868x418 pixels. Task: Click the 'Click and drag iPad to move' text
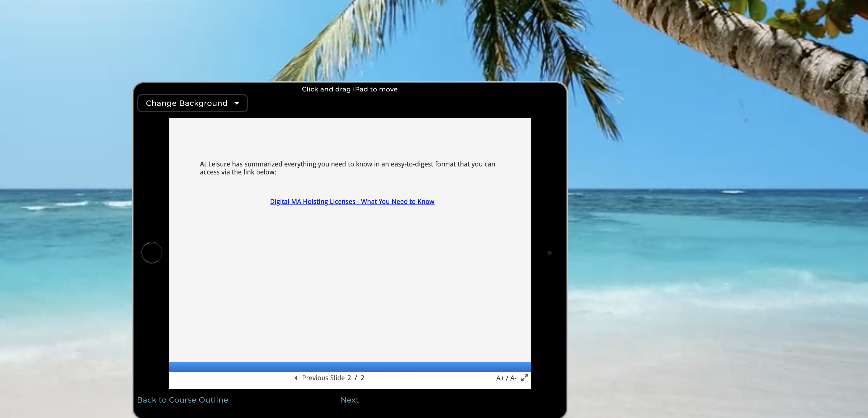click(x=349, y=89)
